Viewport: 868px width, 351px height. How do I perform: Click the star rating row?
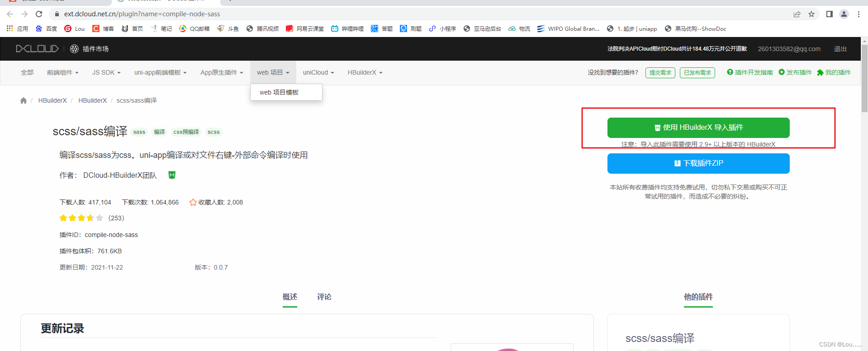tap(81, 218)
